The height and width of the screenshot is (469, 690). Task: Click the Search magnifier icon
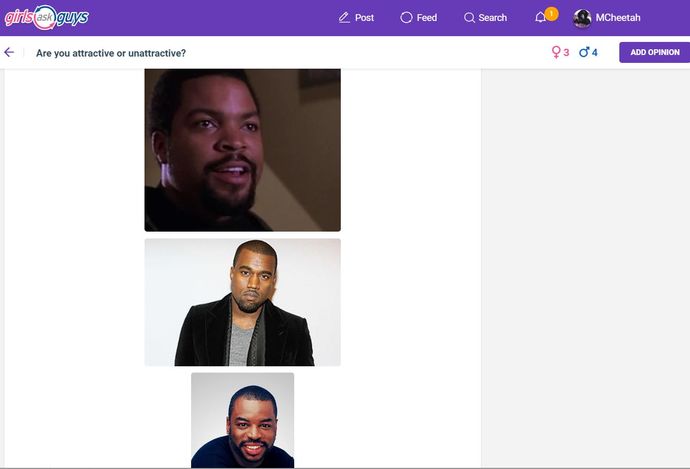pyautogui.click(x=469, y=18)
